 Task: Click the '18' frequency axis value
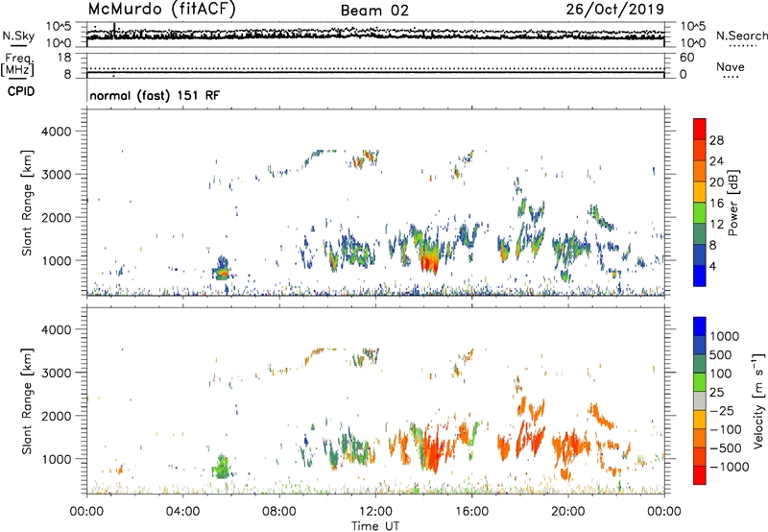63,58
